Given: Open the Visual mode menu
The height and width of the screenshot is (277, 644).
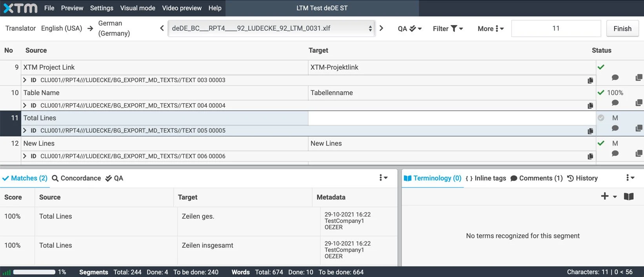Looking at the screenshot, I should pyautogui.click(x=137, y=8).
